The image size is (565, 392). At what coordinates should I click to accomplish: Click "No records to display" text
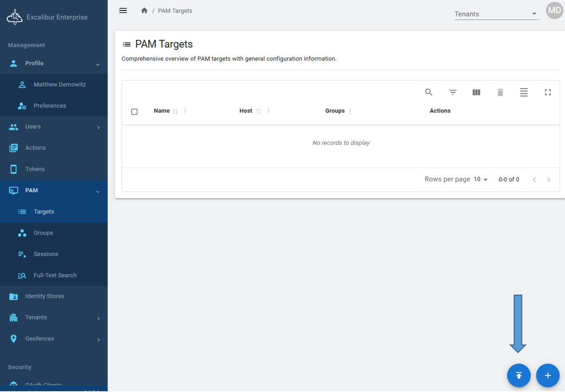point(341,143)
